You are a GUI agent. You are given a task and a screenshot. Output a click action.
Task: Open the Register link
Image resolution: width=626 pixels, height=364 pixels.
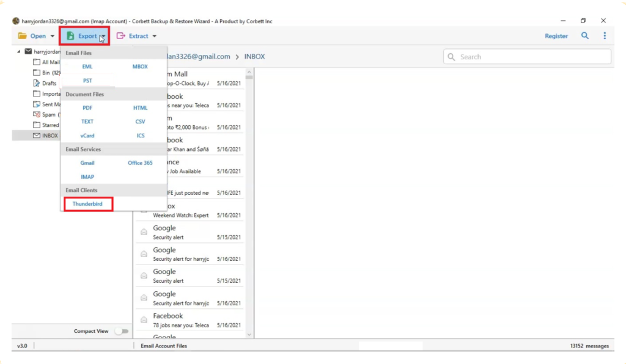[556, 36]
